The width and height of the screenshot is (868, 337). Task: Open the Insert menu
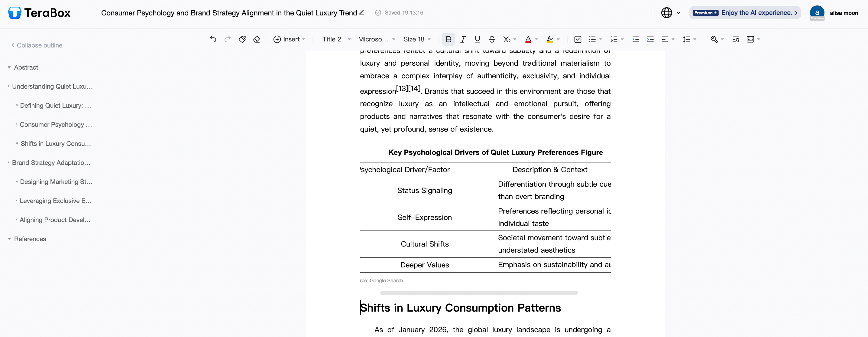click(x=289, y=39)
